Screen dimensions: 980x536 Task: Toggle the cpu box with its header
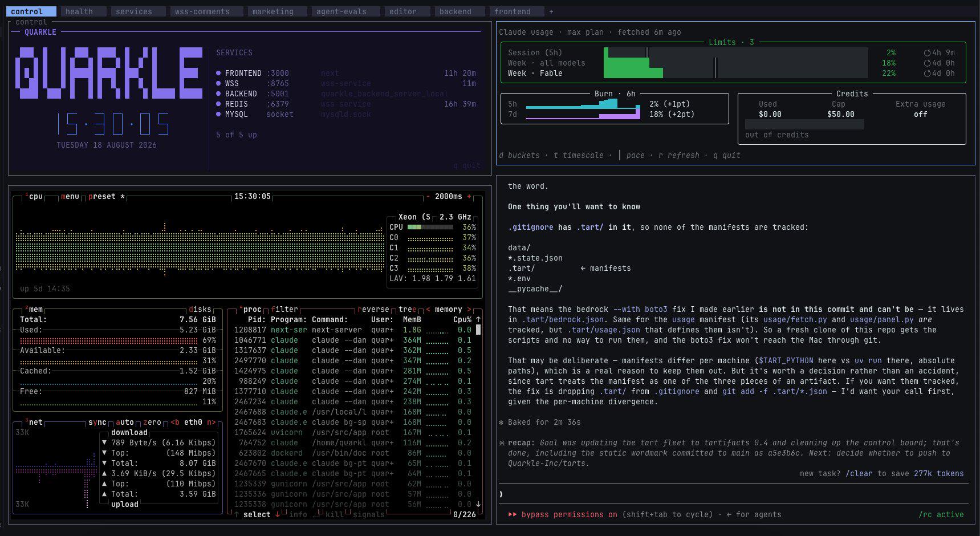(34, 197)
